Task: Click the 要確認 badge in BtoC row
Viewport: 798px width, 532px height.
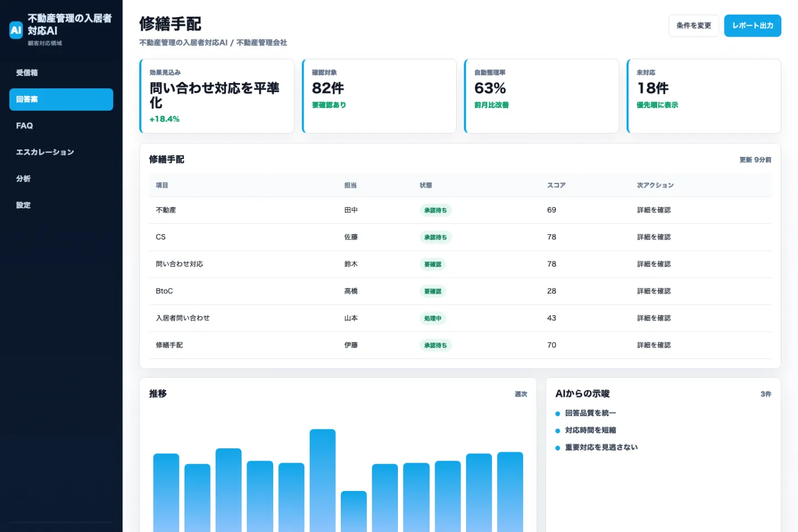Action: click(x=433, y=291)
